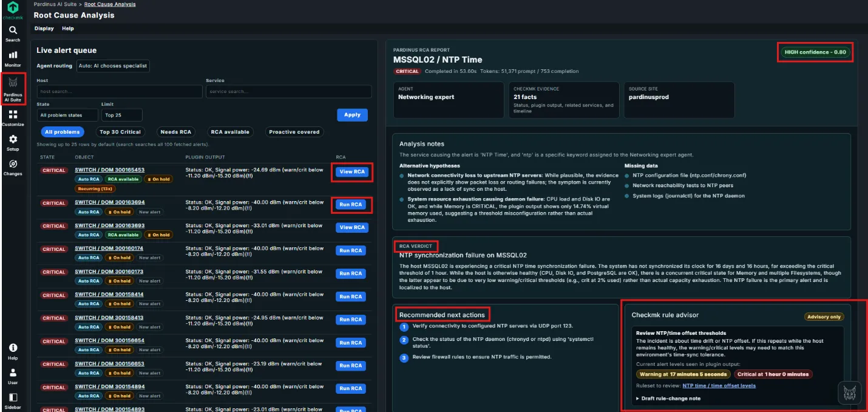Select the All problems filter tab
The width and height of the screenshot is (868, 412).
(63, 132)
